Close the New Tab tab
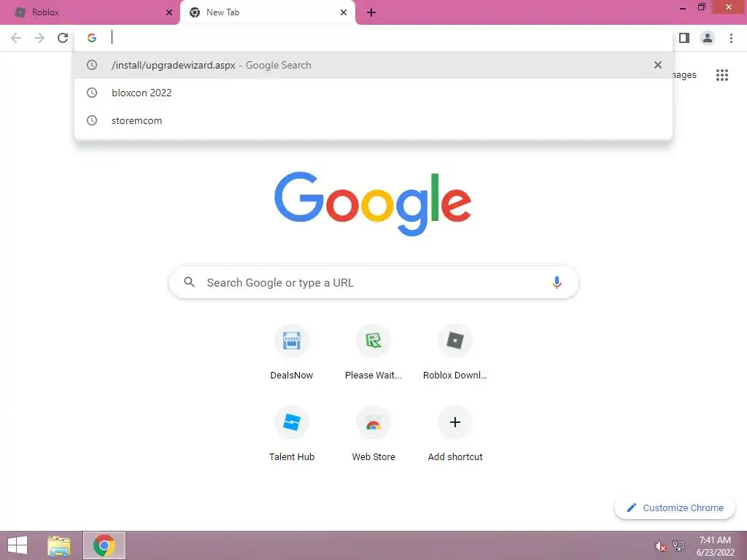 [344, 12]
